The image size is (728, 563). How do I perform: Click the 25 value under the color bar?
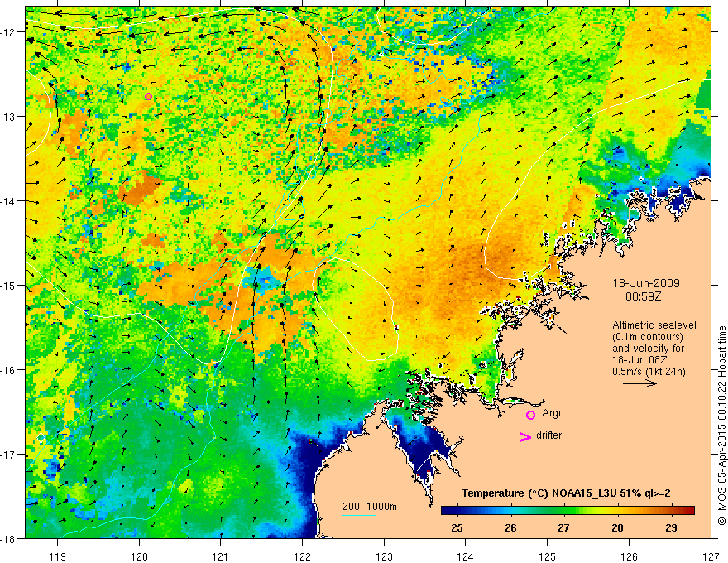pos(457,527)
